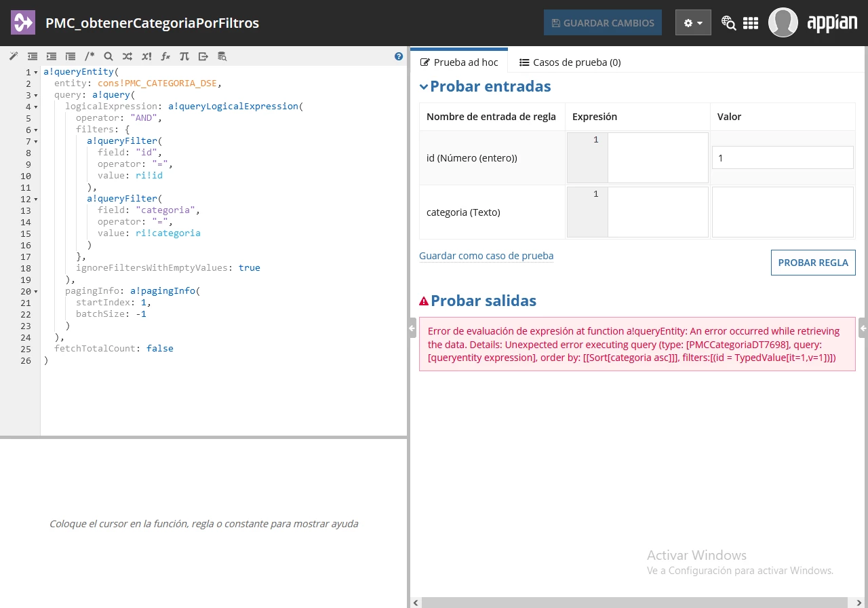Click a!queryLogicalExpression in the code
The height and width of the screenshot is (608, 868).
[x=233, y=107]
